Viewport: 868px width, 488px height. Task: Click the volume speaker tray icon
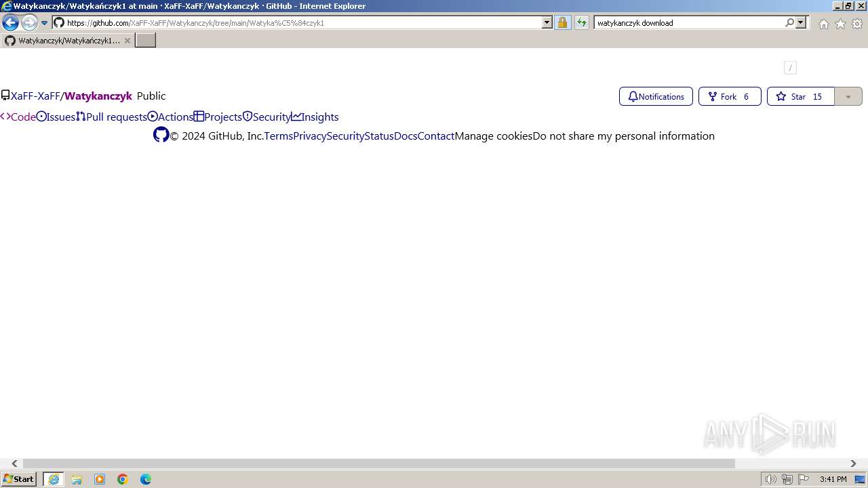(771, 479)
